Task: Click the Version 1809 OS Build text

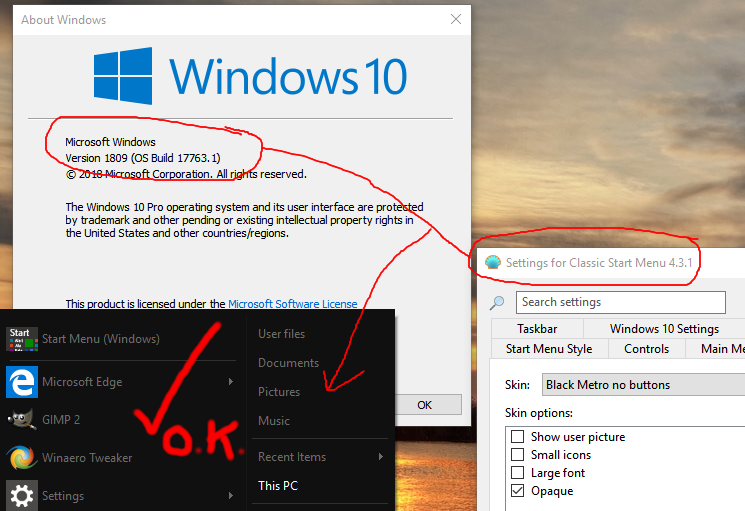Action: pos(143,158)
